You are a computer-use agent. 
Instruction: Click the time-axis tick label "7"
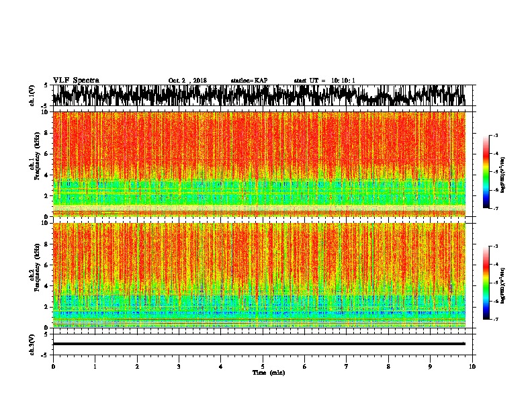347,367
